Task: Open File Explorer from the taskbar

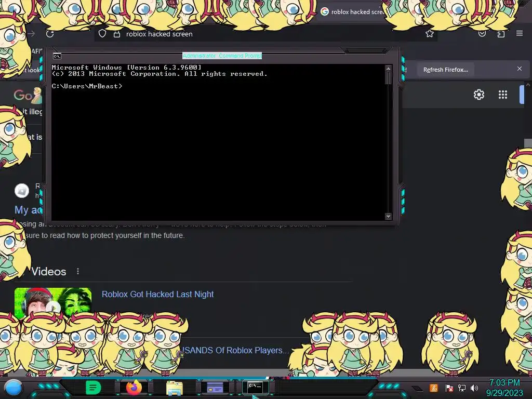Action: click(175, 388)
